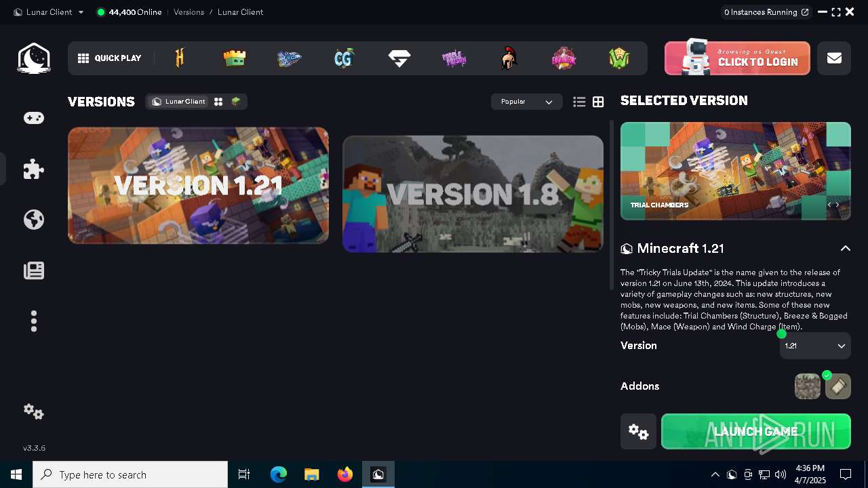Open File Explorer from taskbar

click(x=312, y=474)
